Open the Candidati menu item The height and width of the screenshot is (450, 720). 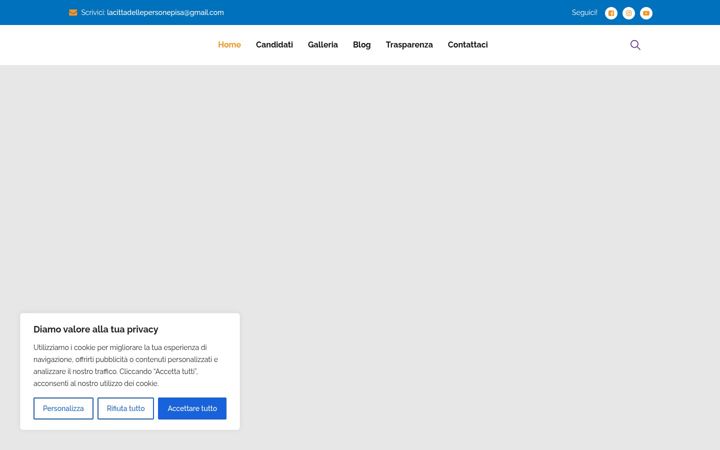coord(274,45)
